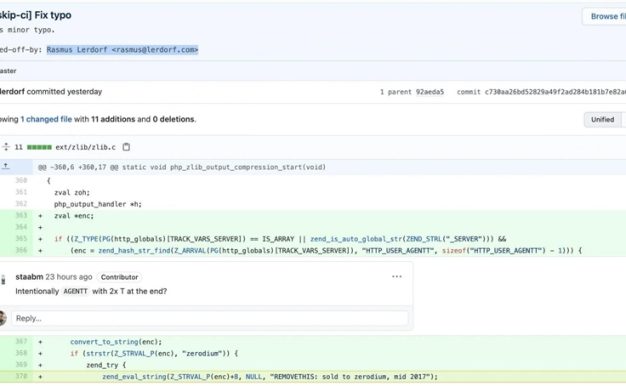Open staabm's profile link

click(29, 277)
